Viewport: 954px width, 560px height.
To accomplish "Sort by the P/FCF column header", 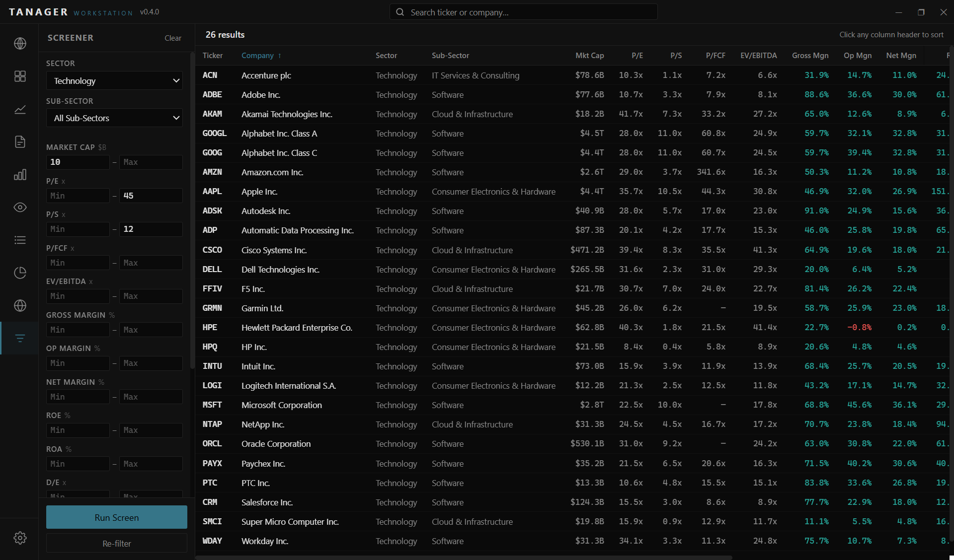I will [715, 56].
